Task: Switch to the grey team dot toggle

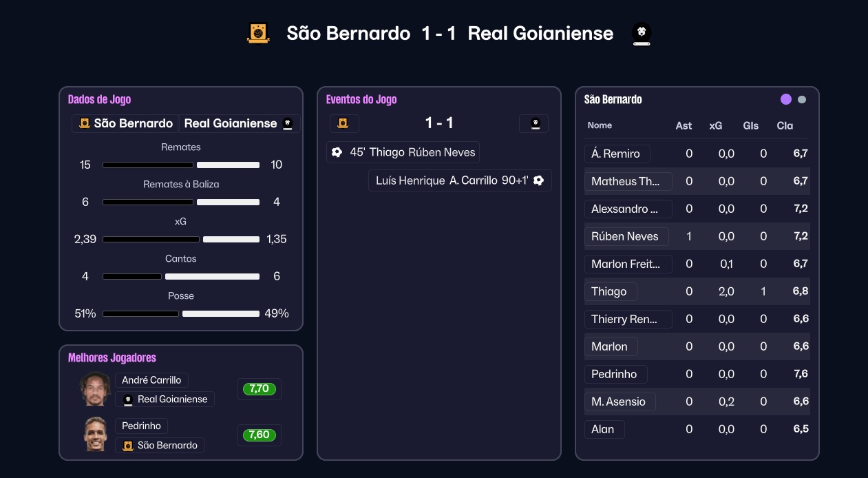Action: pyautogui.click(x=802, y=99)
